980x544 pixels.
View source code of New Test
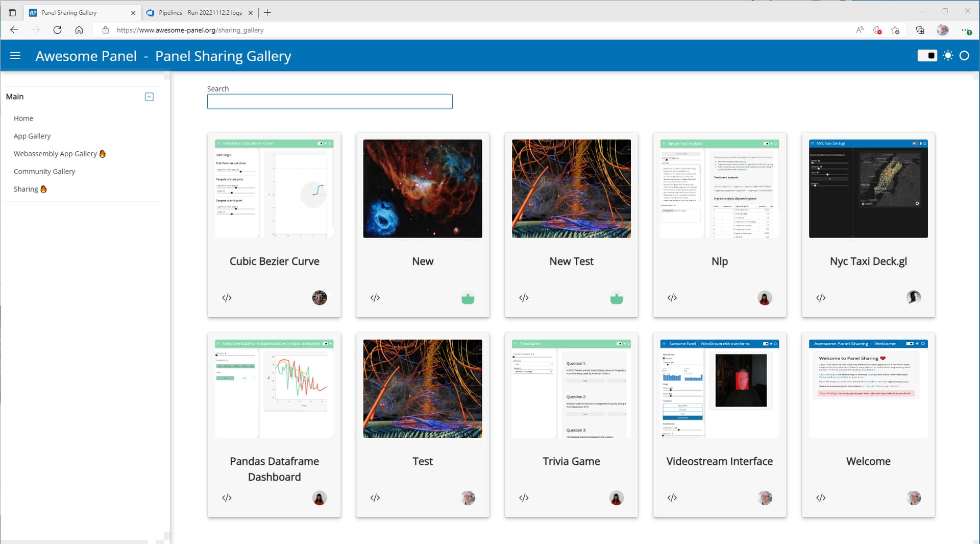[x=524, y=298]
